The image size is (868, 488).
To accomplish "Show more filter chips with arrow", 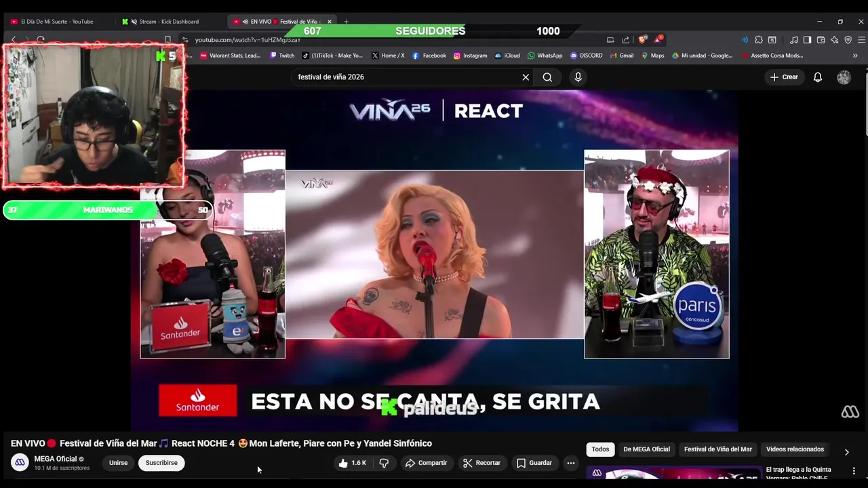I will point(846,451).
